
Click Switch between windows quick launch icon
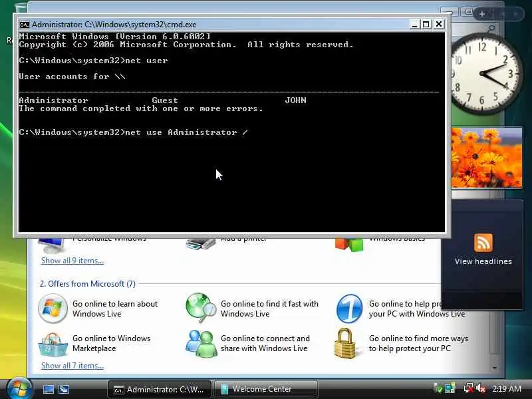click(64, 389)
